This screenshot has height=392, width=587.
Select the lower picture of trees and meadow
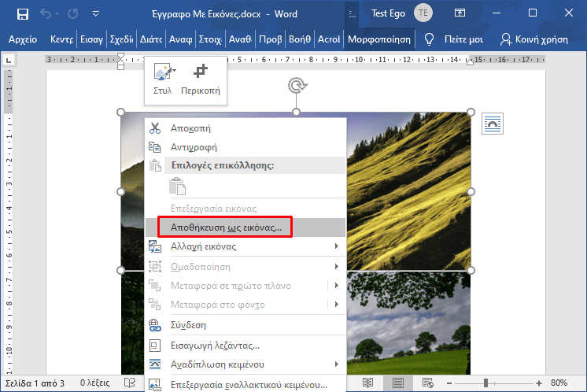pos(408,323)
